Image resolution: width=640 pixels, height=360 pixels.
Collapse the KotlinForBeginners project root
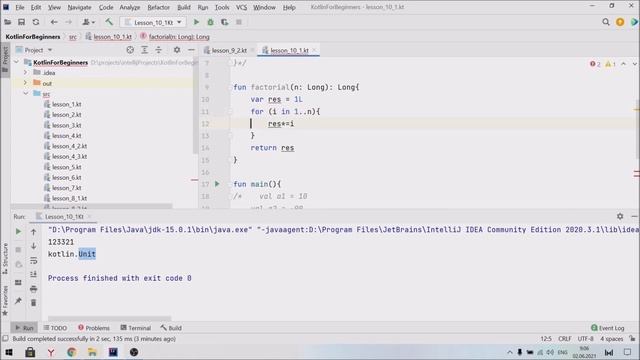click(17, 62)
